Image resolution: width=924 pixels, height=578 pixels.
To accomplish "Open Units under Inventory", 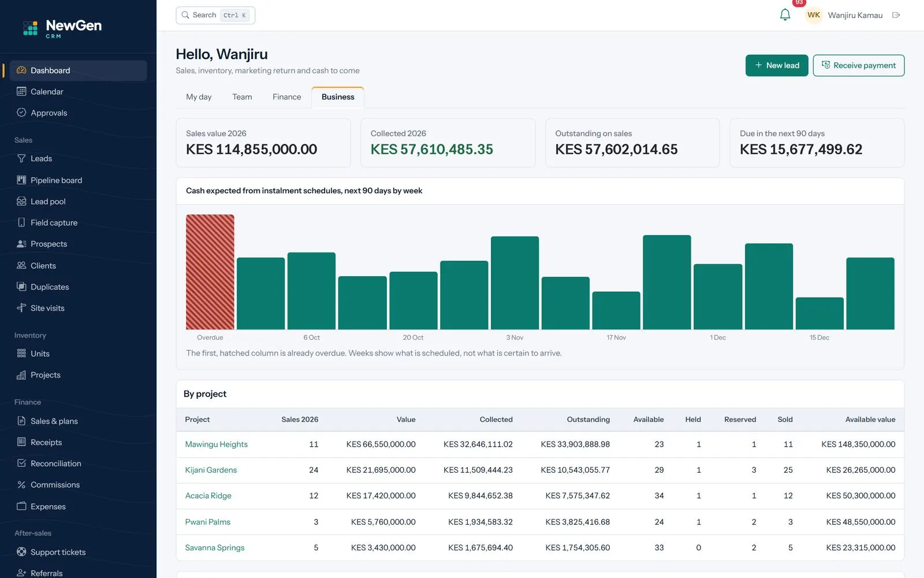I will tap(78, 353).
